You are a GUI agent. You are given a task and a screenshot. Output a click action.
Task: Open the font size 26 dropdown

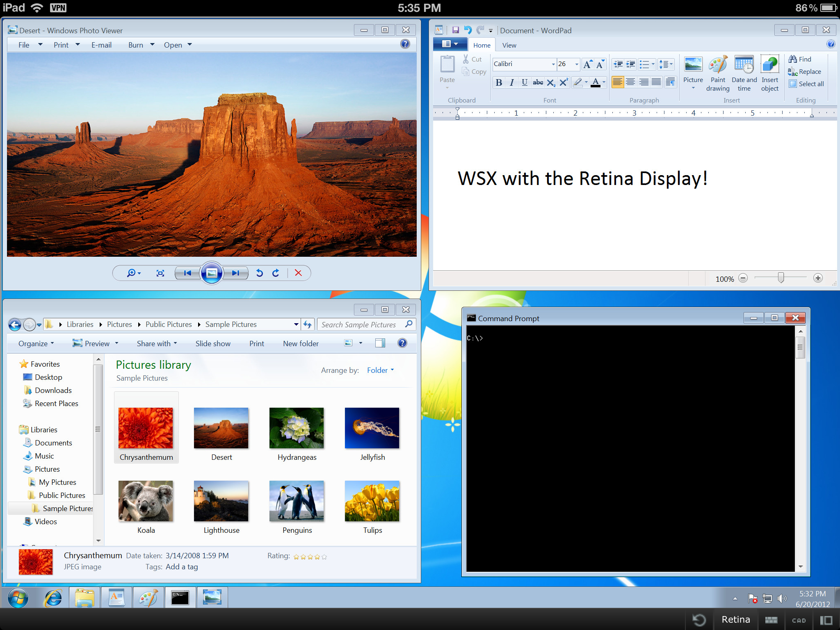point(577,64)
